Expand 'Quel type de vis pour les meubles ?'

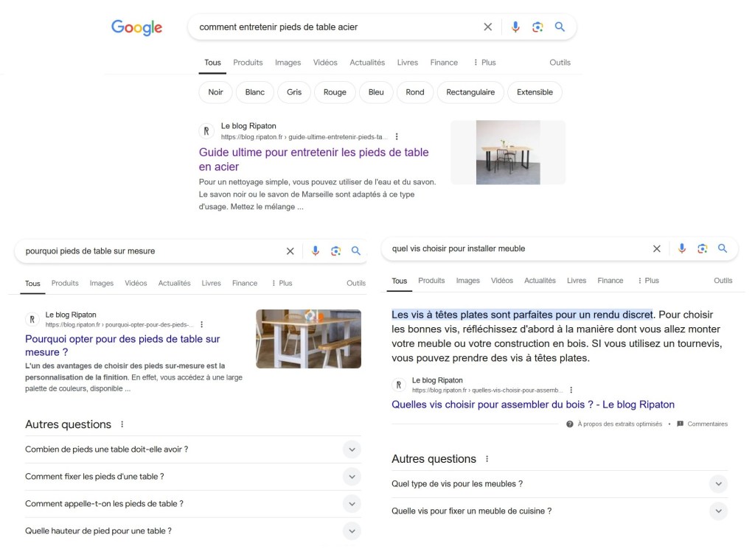tap(717, 484)
